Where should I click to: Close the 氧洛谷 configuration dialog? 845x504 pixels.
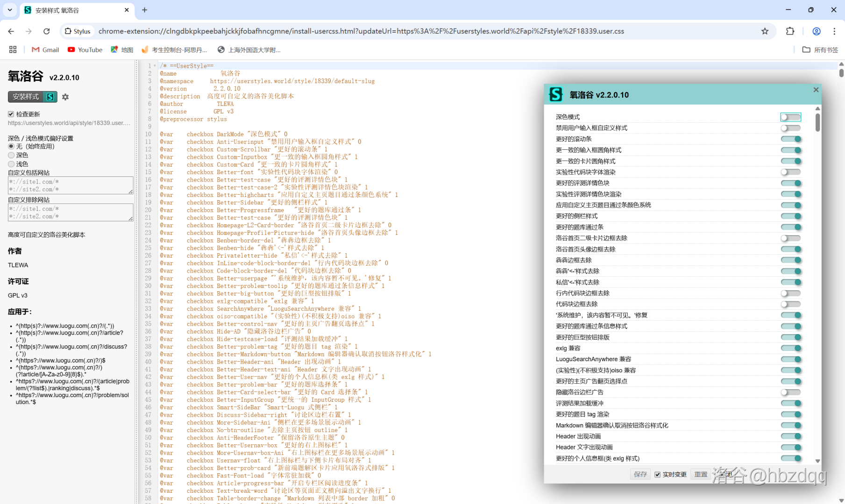816,90
